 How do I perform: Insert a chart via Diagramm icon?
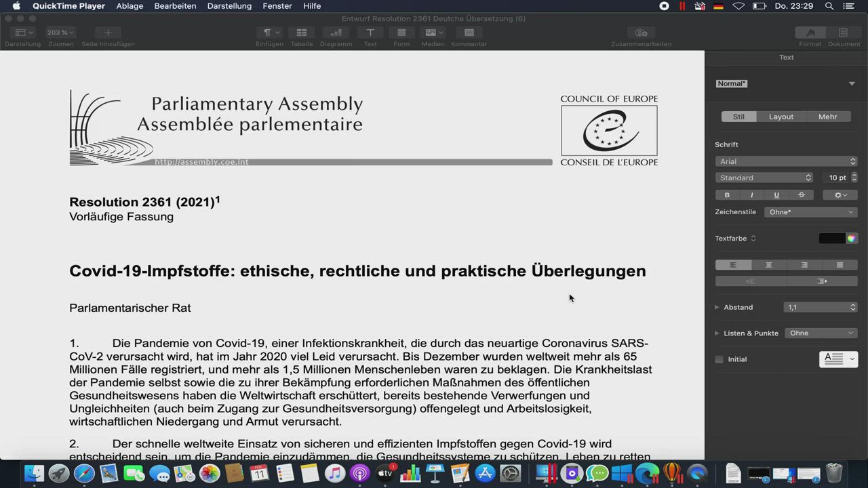click(x=336, y=33)
